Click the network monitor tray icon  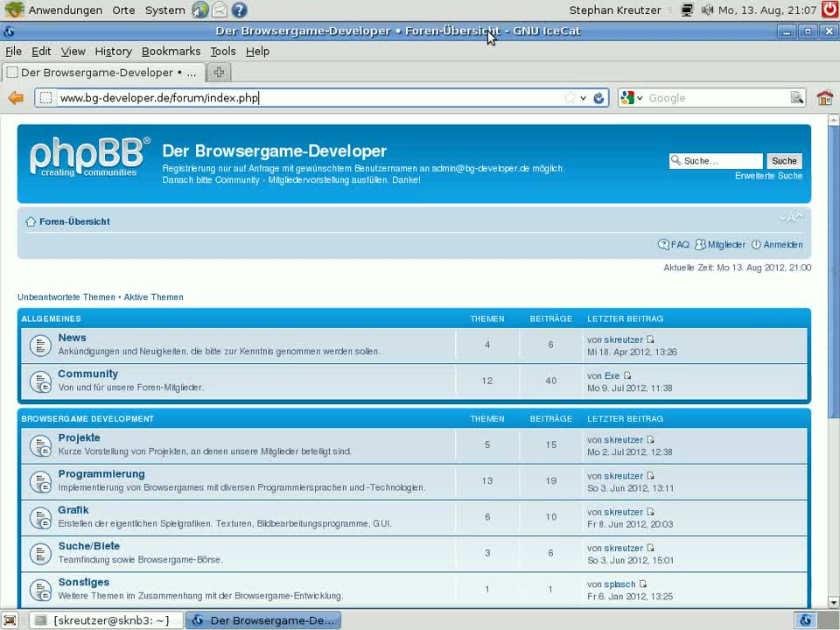click(x=687, y=10)
